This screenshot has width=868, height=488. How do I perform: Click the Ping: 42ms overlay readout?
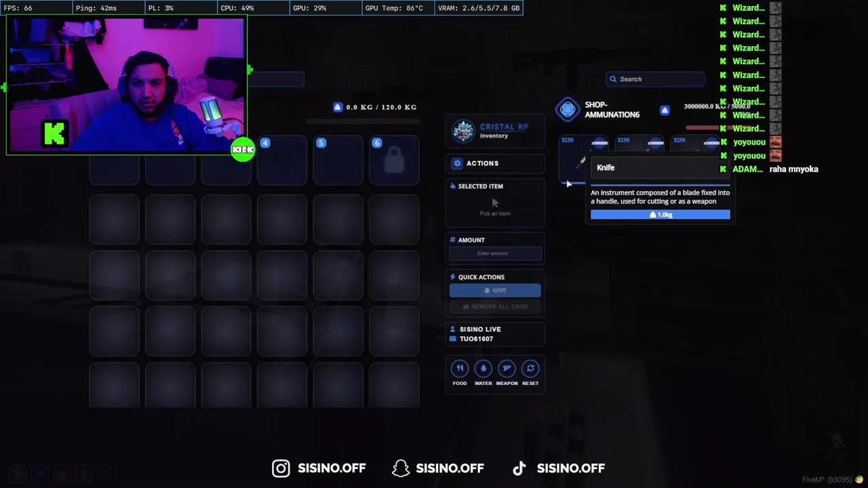[x=96, y=8]
